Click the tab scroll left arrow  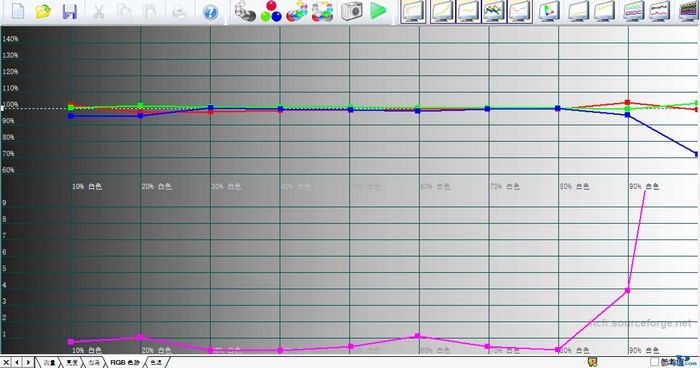point(17,362)
